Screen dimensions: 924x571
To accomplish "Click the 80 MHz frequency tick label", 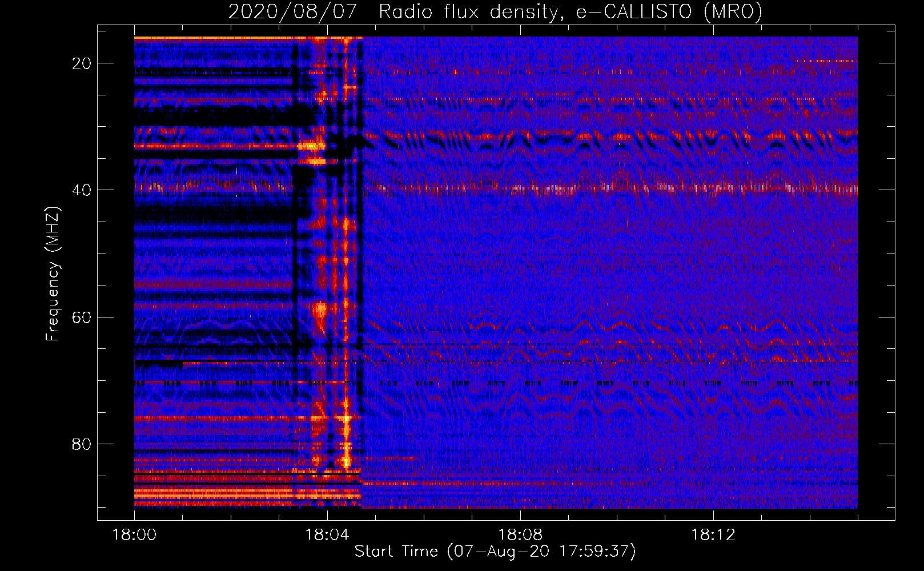I will click(x=82, y=444).
